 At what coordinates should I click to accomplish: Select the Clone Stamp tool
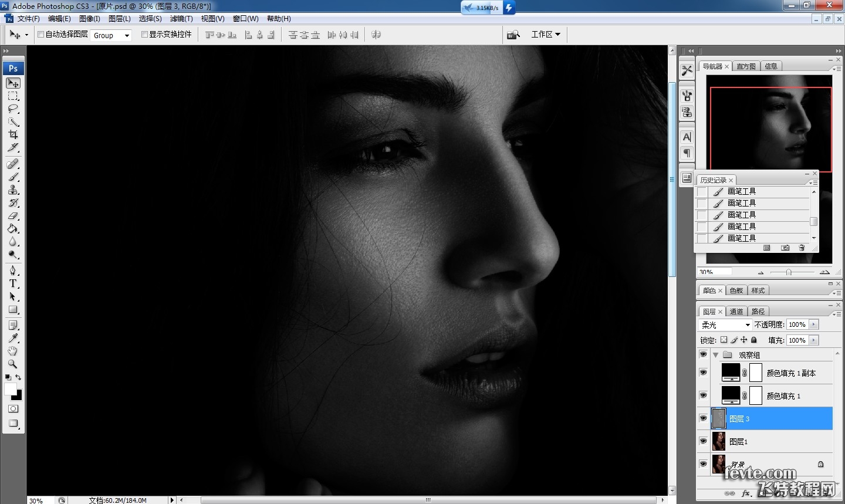13,190
